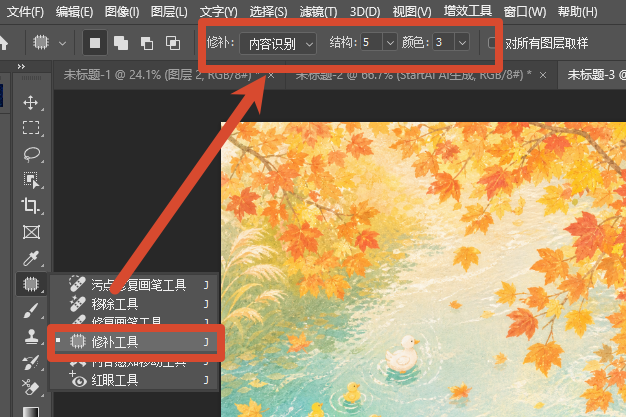The height and width of the screenshot is (417, 626).
Task: Click the Home icon in options bar
Action: [4, 43]
